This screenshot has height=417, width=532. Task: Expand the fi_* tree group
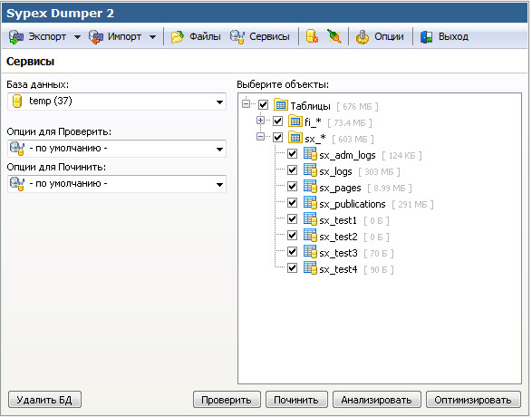point(261,120)
